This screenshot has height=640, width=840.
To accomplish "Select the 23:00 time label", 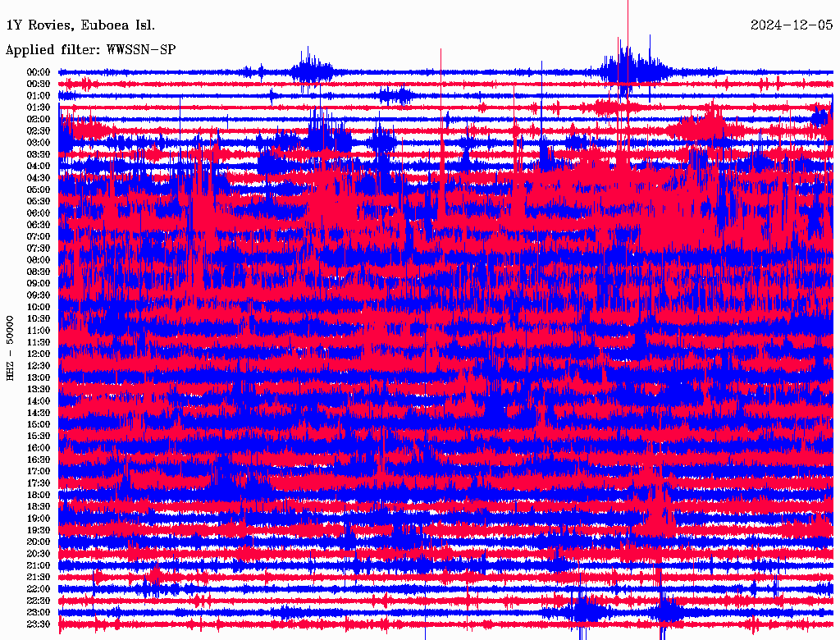I will tap(39, 612).
